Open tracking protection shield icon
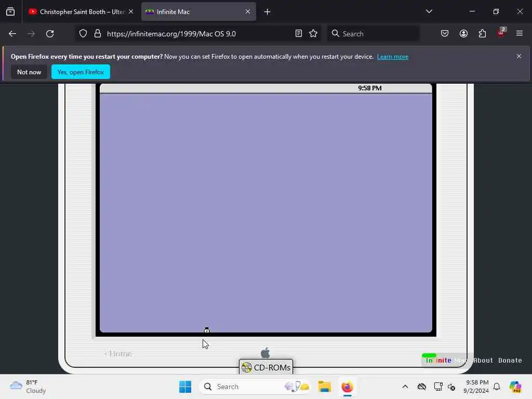The width and height of the screenshot is (532, 399). [x=83, y=34]
